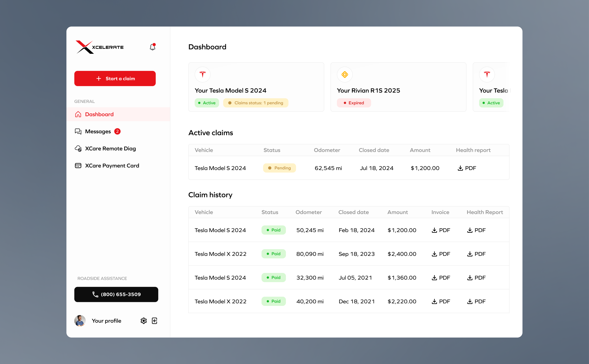Open the notifications bell
The width and height of the screenshot is (589, 364).
click(153, 47)
